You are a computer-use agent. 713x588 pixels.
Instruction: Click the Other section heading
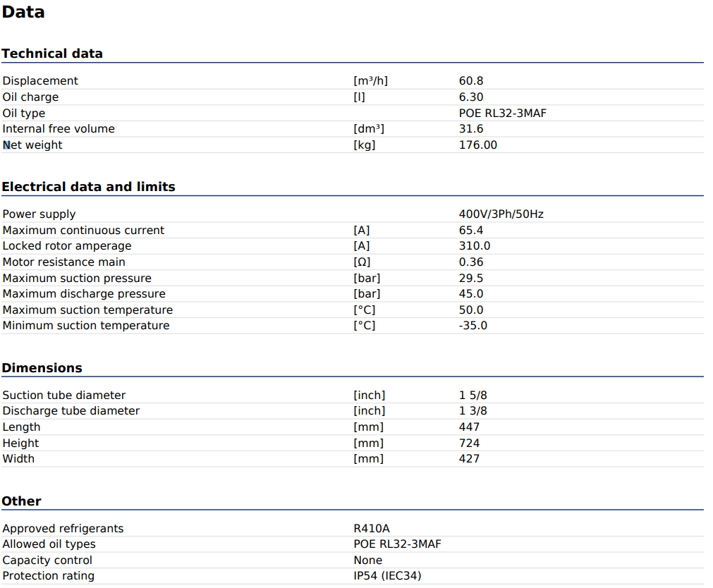click(21, 501)
